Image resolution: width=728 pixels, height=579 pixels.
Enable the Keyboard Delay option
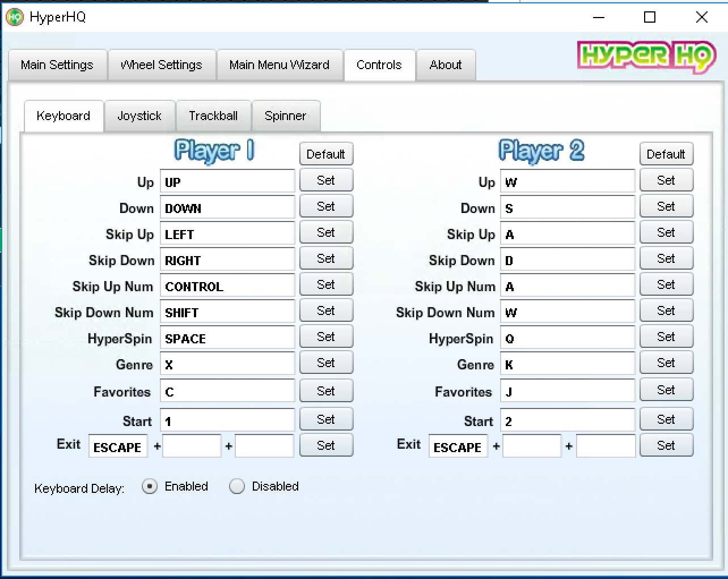point(150,486)
